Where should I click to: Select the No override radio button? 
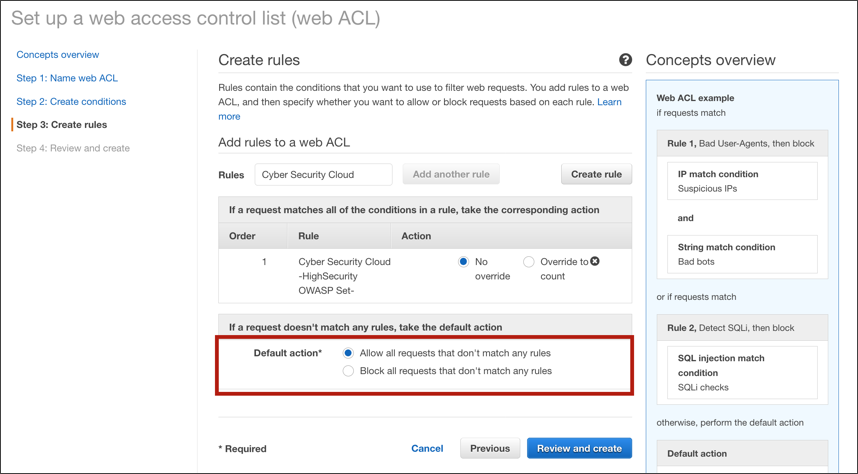(464, 262)
